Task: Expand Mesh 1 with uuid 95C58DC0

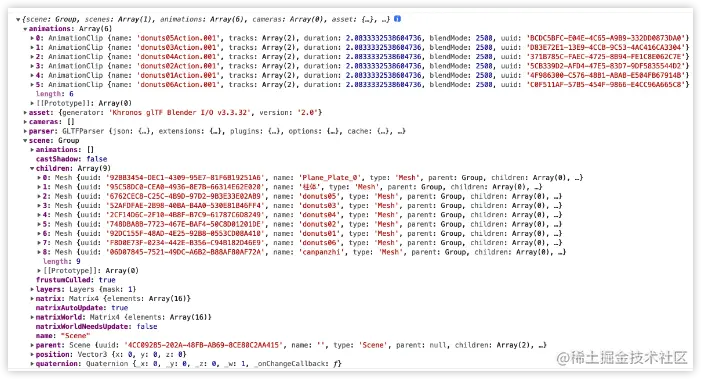Action: [x=39, y=187]
